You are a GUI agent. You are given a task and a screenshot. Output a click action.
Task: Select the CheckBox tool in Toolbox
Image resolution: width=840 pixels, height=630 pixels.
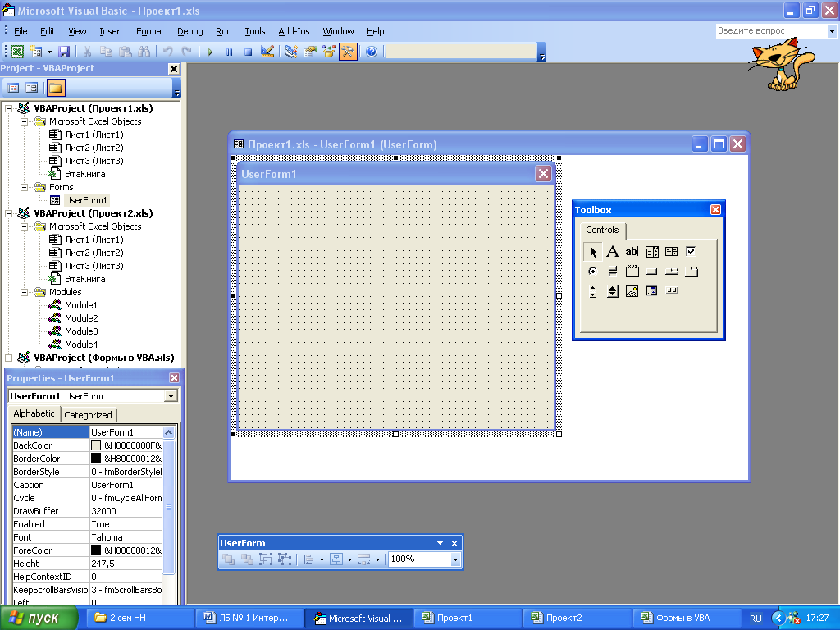pos(691,251)
